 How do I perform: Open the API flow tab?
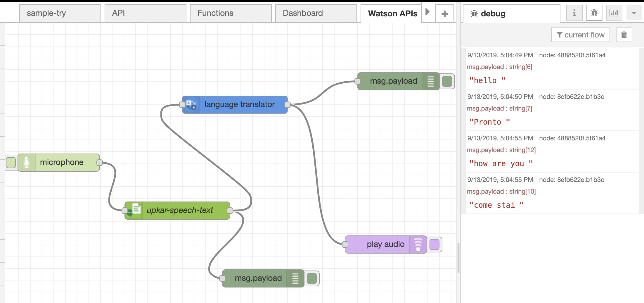coord(146,13)
